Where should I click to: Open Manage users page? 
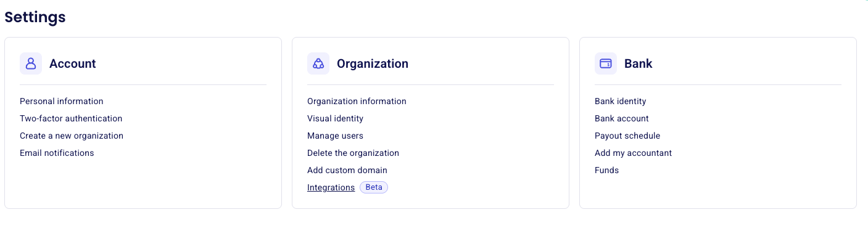pyautogui.click(x=335, y=136)
